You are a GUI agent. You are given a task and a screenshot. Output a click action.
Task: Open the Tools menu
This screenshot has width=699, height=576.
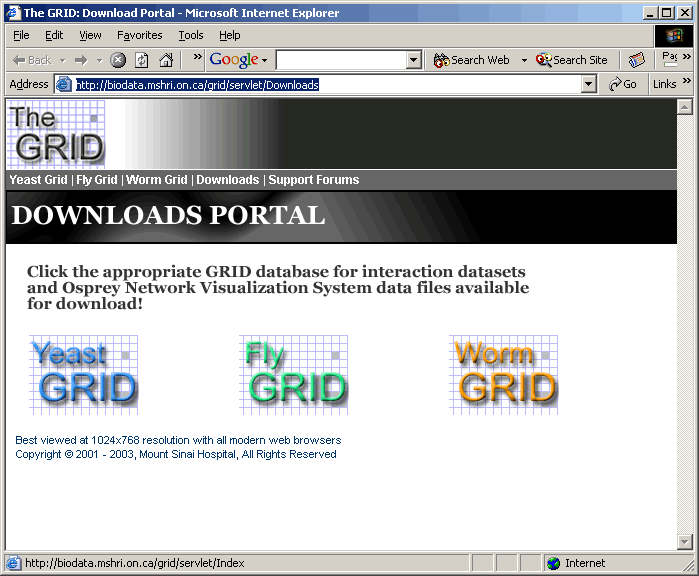click(x=191, y=35)
